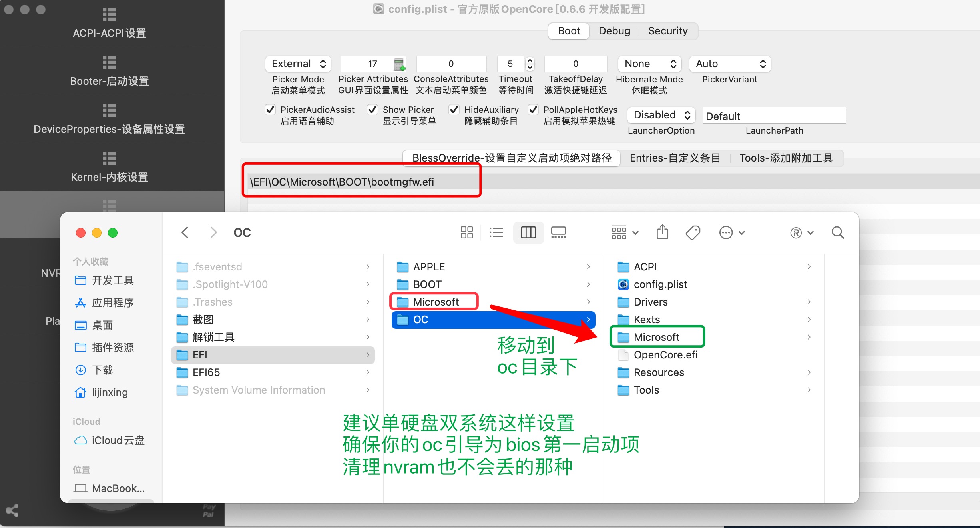Switch Finder to icon grid view
Viewport: 980px width, 528px height.
pyautogui.click(x=466, y=232)
